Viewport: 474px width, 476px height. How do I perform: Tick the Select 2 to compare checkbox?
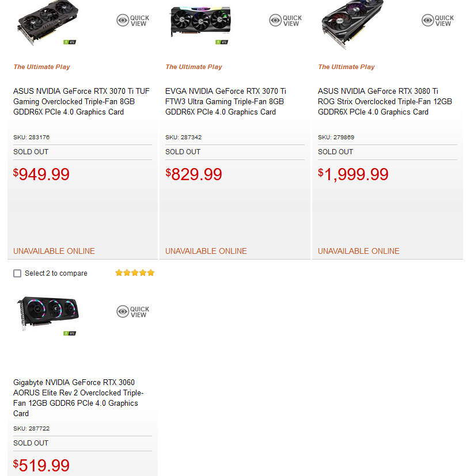[x=17, y=273]
